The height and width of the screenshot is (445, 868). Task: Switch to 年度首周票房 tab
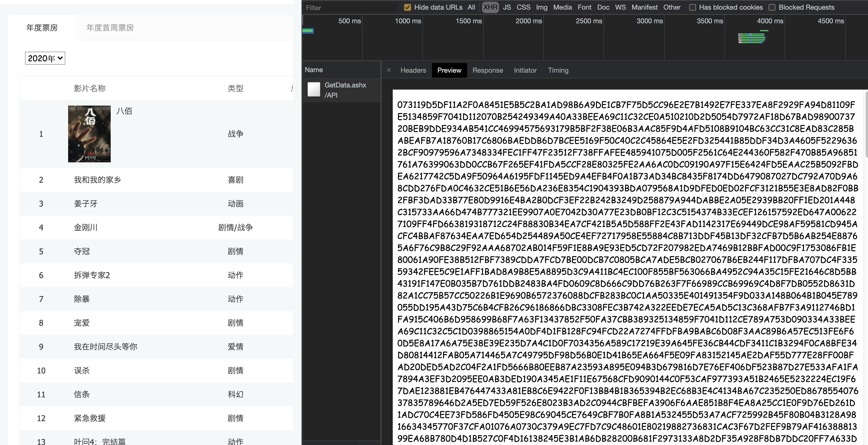(110, 28)
